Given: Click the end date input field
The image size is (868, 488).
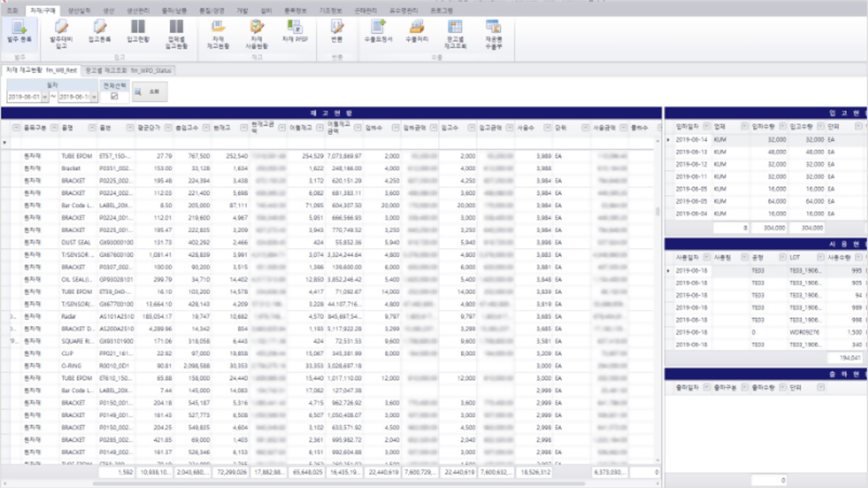Looking at the screenshot, I should (73, 97).
